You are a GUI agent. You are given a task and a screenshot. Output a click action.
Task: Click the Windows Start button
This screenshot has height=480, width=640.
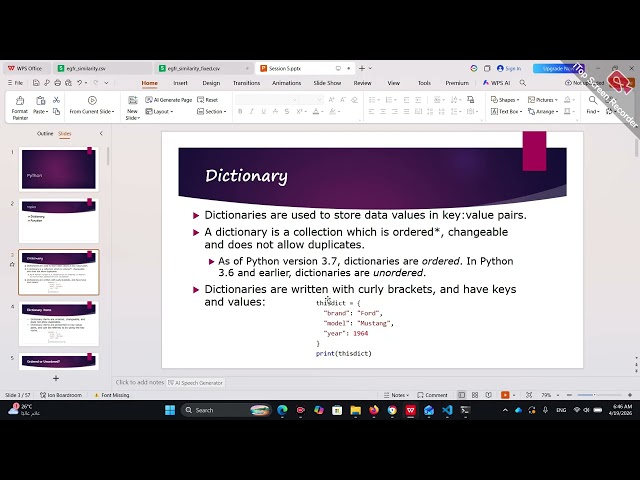point(170,410)
